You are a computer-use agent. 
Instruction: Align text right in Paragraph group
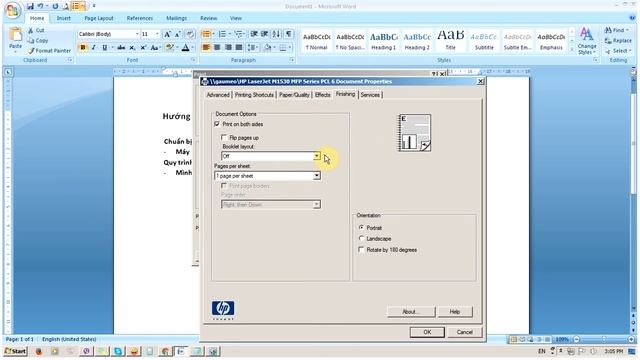pyautogui.click(x=228, y=48)
